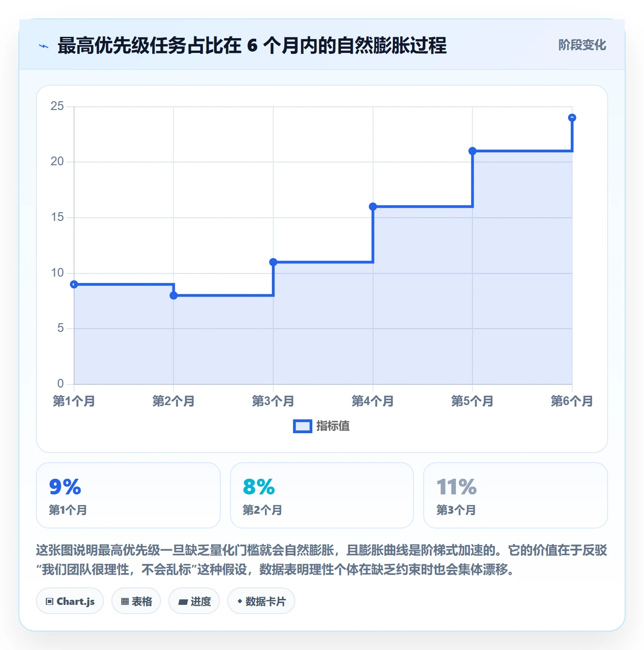Click the chart title about 最高优先级任务占比
Image resolution: width=644 pixels, height=650 pixels.
pos(252,46)
